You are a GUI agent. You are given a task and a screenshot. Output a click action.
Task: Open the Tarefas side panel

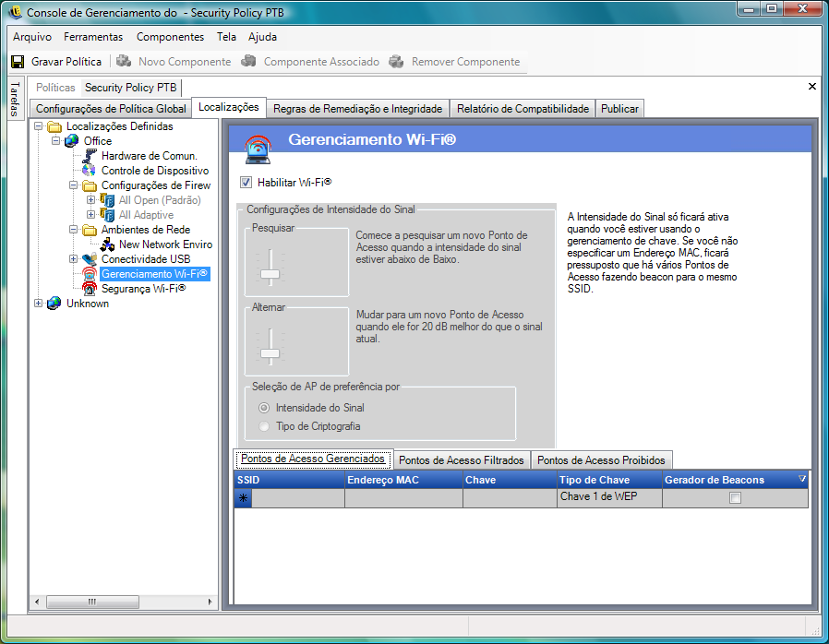pyautogui.click(x=15, y=99)
